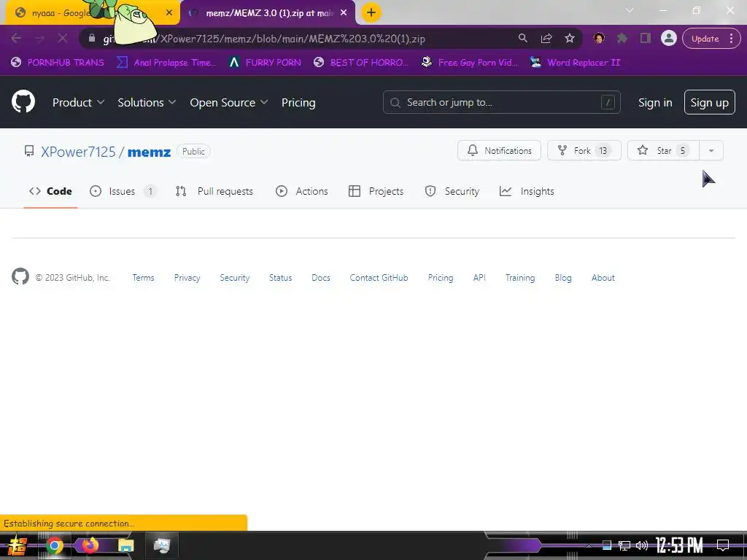Open the monitor app on taskbar
Image resolution: width=747 pixels, height=560 pixels.
click(162, 545)
